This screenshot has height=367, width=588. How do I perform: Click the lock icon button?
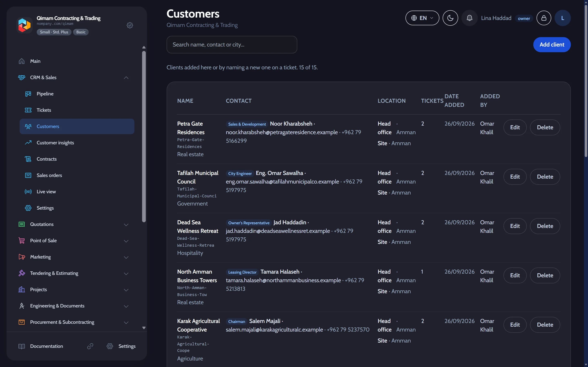[544, 18]
